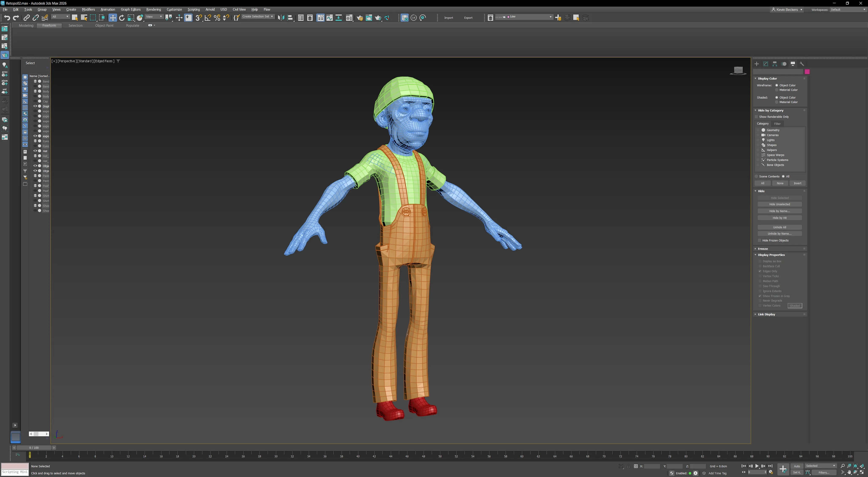The height and width of the screenshot is (477, 868).
Task: Open the Render Setup teapot icon
Action: [360, 18]
